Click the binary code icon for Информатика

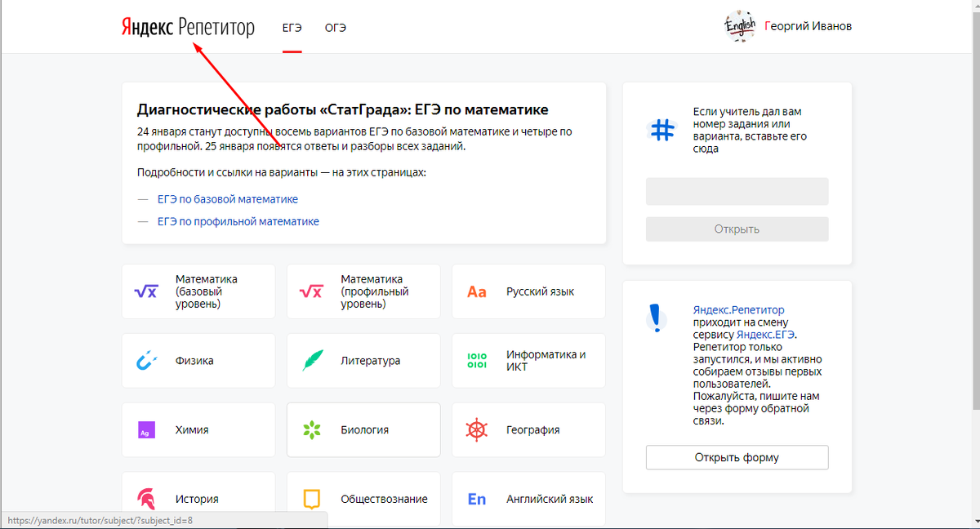pyautogui.click(x=476, y=361)
